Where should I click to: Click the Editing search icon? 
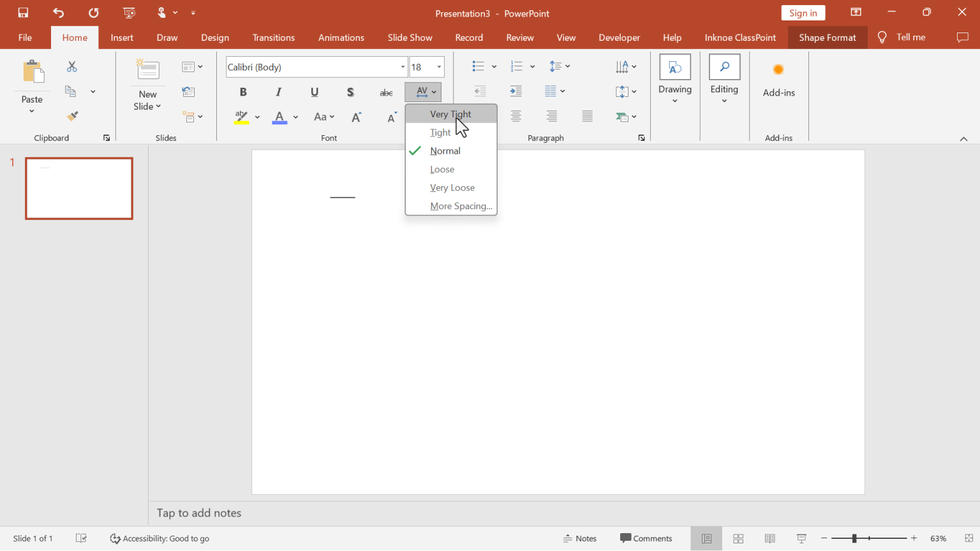[724, 66]
